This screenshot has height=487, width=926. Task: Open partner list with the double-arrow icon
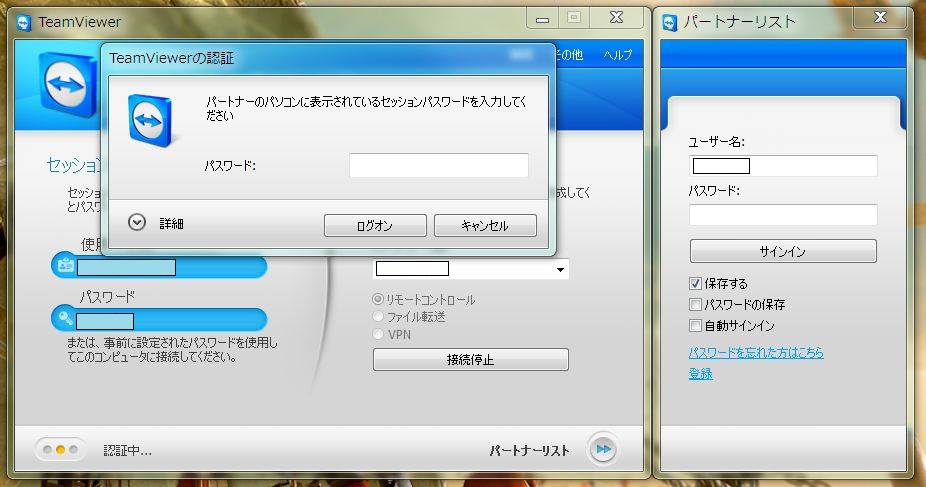603,450
